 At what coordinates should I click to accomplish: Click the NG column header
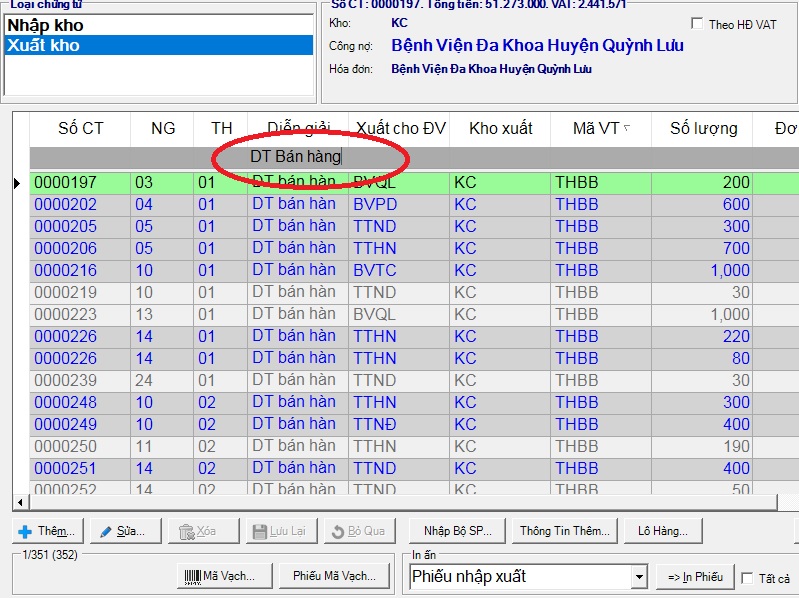click(163, 128)
